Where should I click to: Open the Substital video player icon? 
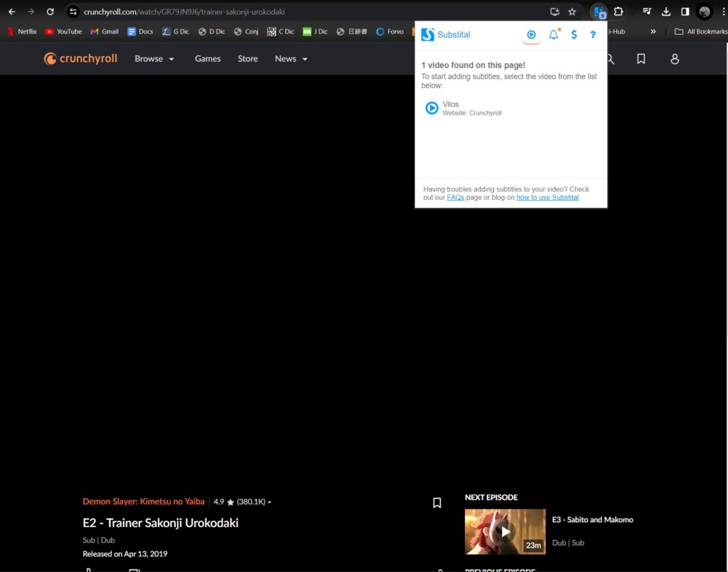[531, 34]
